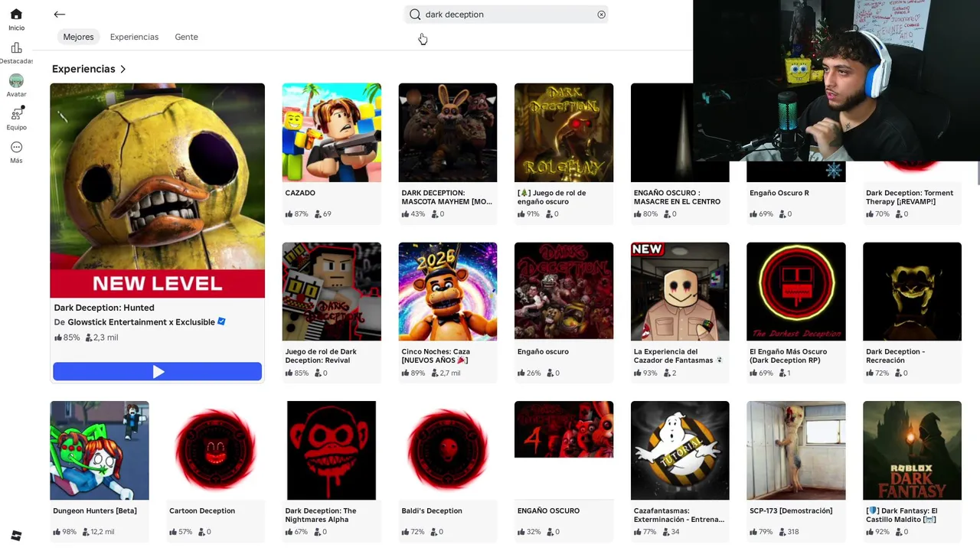Open the Dungeon Hunters [Beta] thumbnail
The height and width of the screenshot is (551, 980).
pos(100,451)
